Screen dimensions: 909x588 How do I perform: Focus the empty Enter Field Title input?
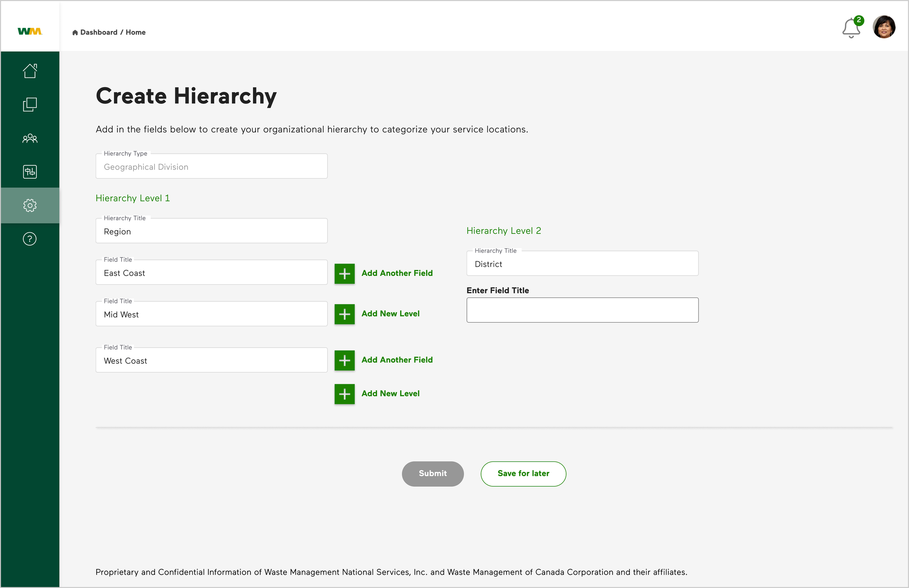pos(582,310)
